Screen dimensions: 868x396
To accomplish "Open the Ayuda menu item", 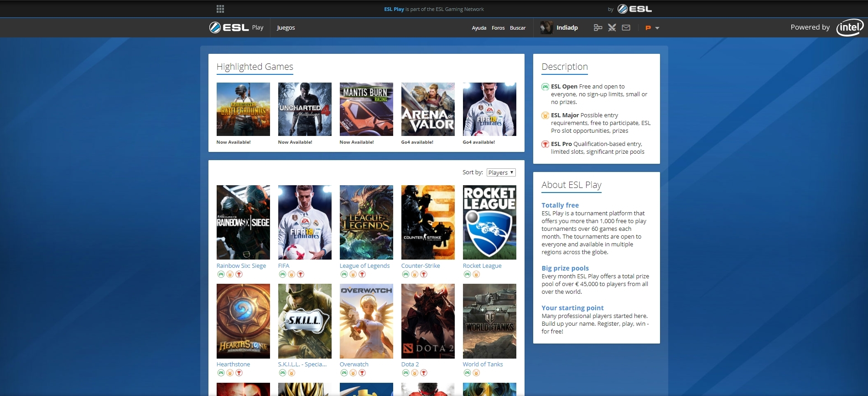I will [x=479, y=28].
